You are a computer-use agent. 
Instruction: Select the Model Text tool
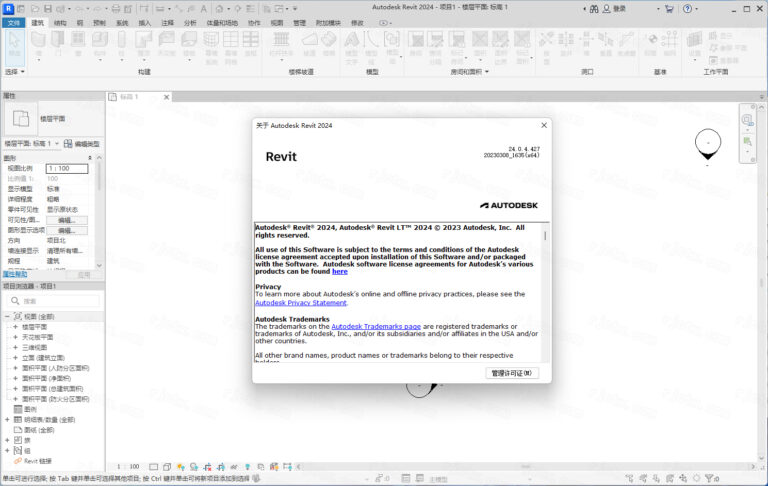(352, 47)
